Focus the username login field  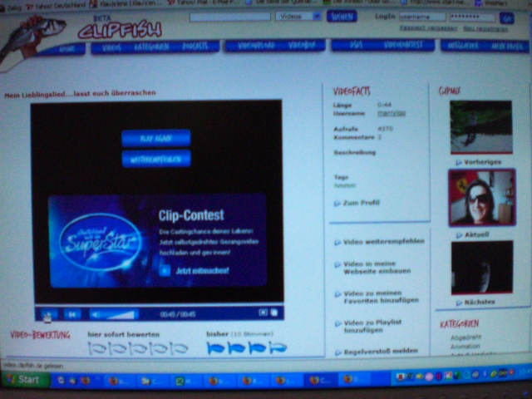tap(422, 17)
